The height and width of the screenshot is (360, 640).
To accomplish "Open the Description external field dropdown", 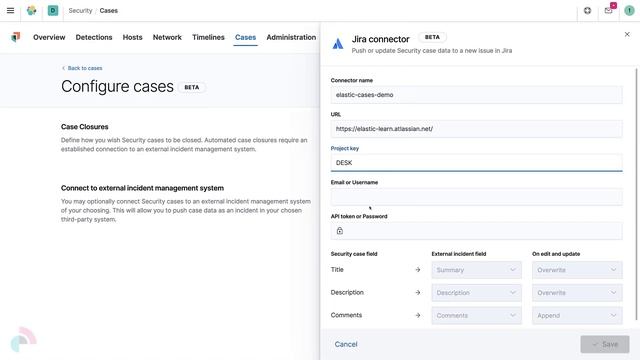I will (x=476, y=293).
